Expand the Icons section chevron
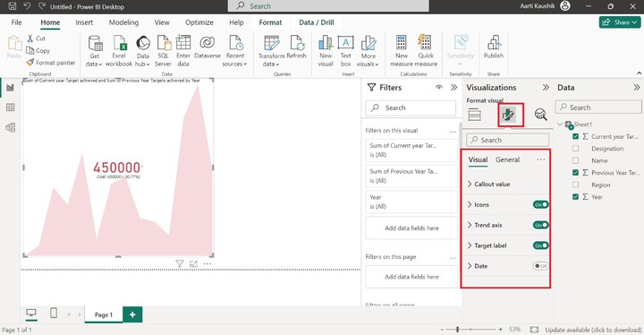Image resolution: width=644 pixels, height=335 pixels. coord(470,204)
